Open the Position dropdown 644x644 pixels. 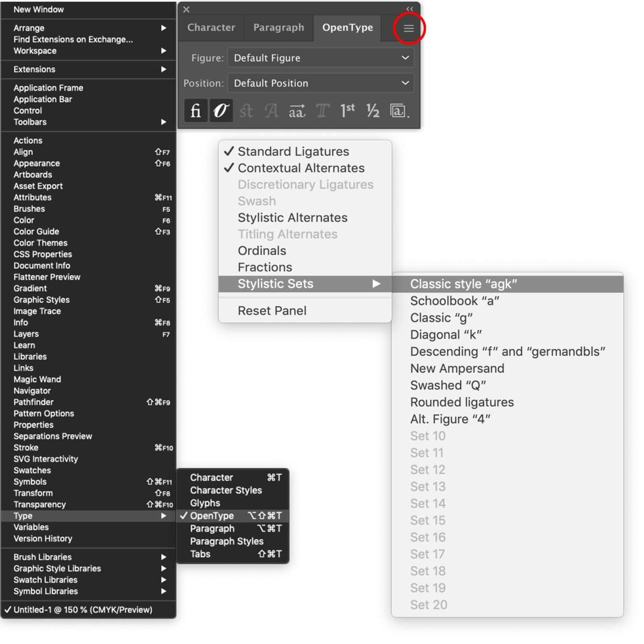tap(321, 83)
